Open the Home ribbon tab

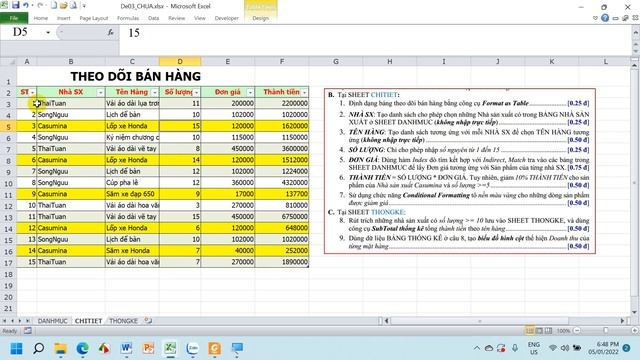(x=41, y=18)
